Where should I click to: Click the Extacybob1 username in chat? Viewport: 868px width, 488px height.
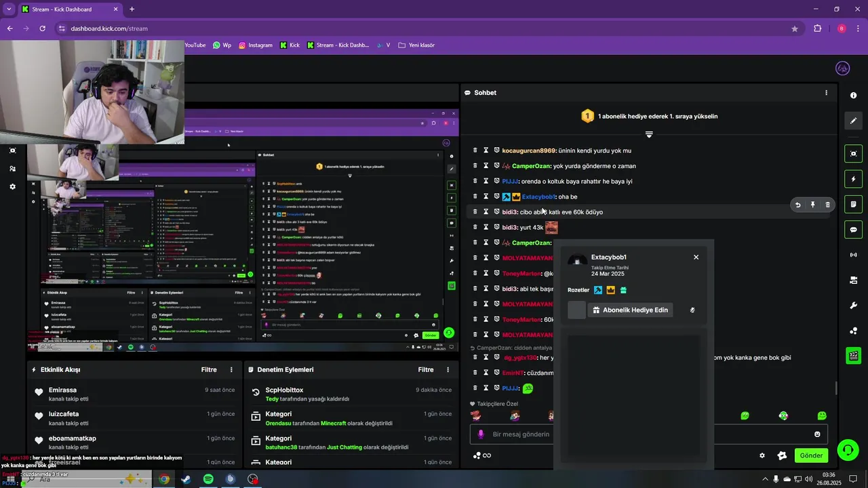(x=538, y=197)
